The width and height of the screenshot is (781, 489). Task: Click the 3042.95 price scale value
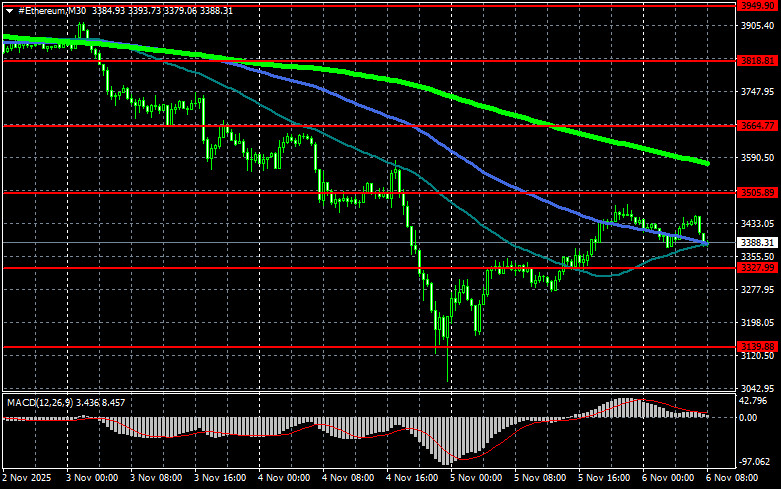coord(757,388)
